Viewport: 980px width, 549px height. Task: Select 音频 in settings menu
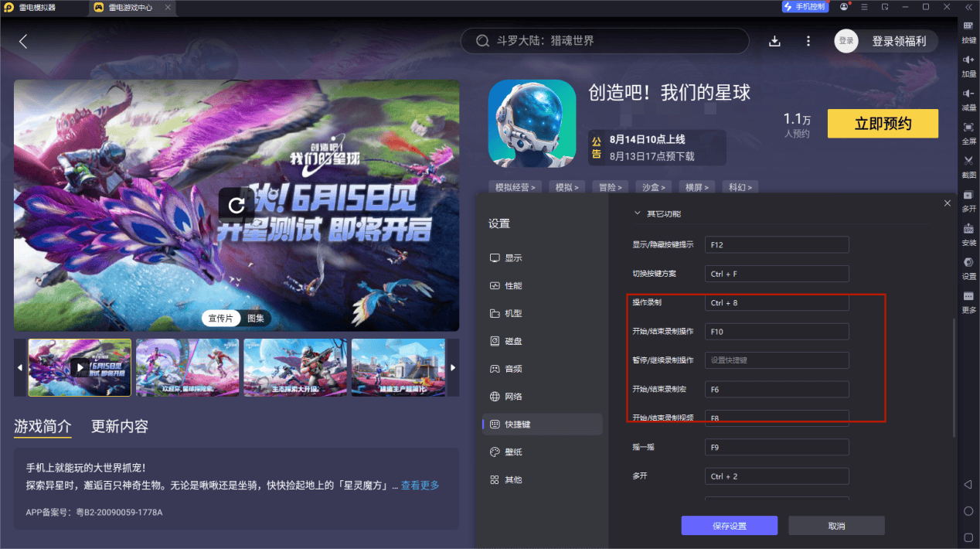coord(542,369)
